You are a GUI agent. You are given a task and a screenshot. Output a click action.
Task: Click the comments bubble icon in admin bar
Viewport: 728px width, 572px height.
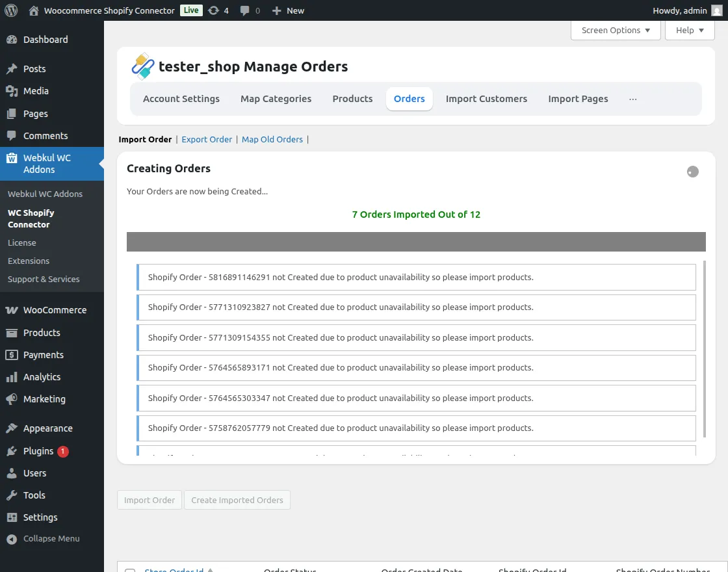pos(244,10)
